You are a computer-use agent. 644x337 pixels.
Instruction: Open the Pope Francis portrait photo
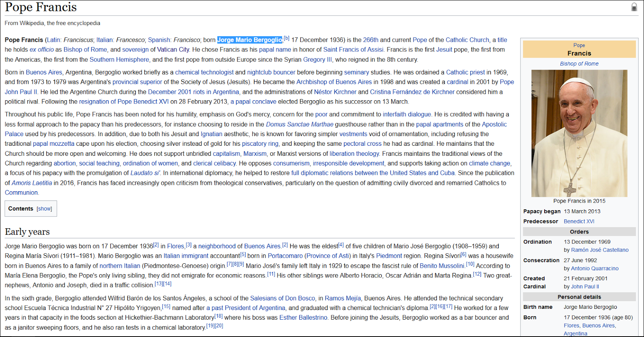[579, 133]
